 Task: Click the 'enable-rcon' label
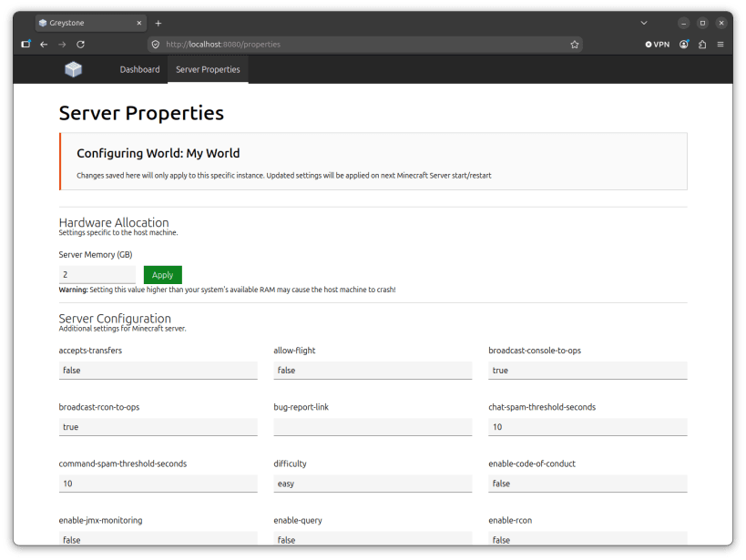point(510,520)
